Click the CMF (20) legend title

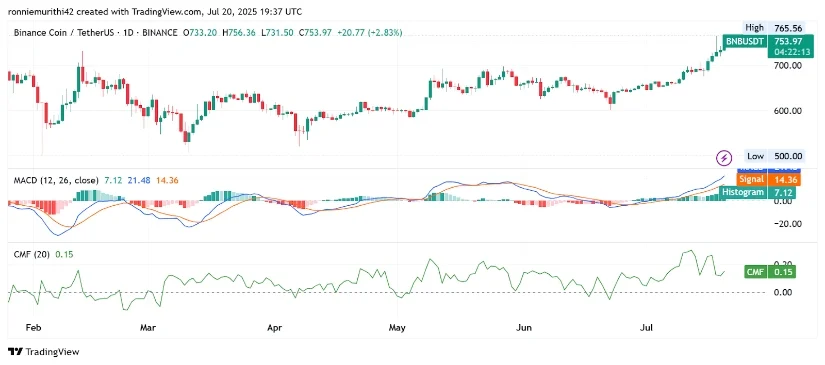[x=32, y=255]
